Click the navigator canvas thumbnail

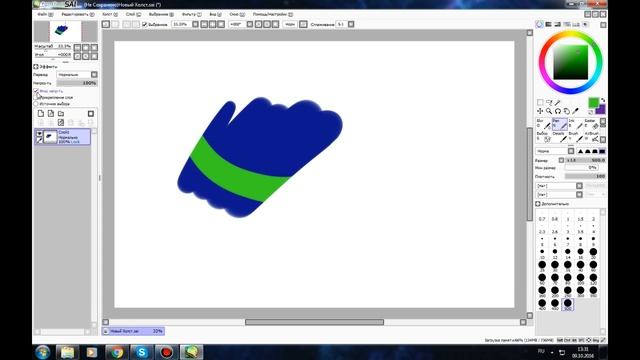pos(66,31)
